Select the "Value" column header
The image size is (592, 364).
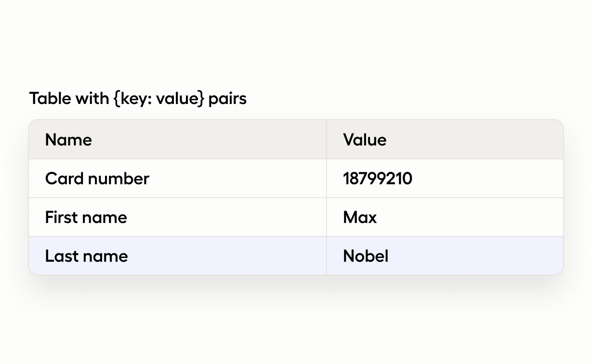(365, 140)
